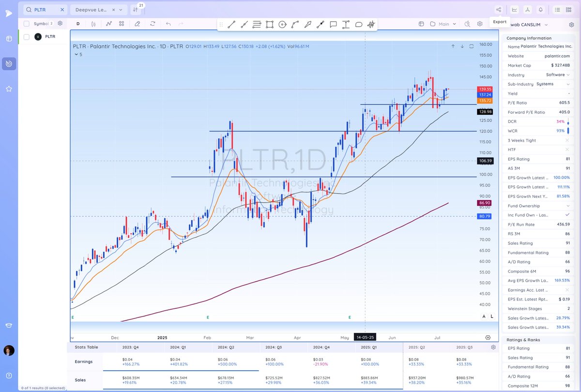Uncheck the Inc Fund Own checkmark toggle
The image size is (581, 392).
pos(567,215)
